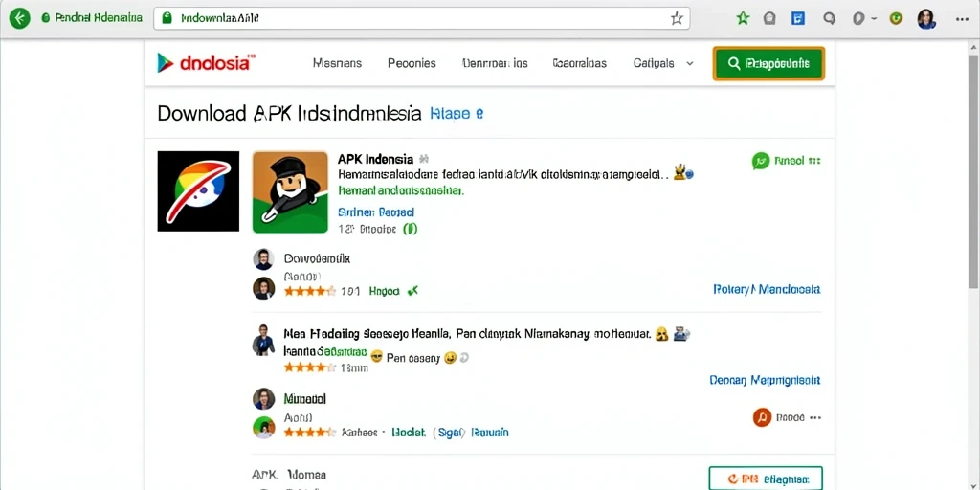Image resolution: width=980 pixels, height=490 pixels.
Task: Open the 'Masnans' navigation item
Action: 337,63
